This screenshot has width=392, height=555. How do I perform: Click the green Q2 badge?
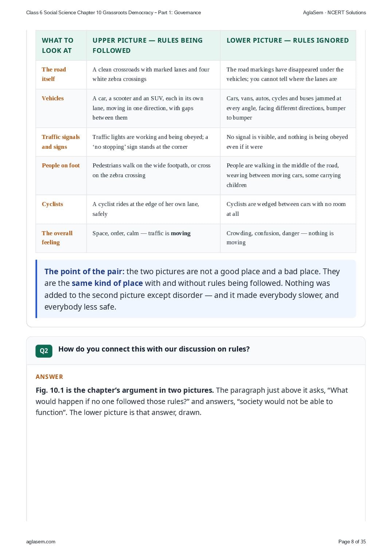click(x=44, y=351)
